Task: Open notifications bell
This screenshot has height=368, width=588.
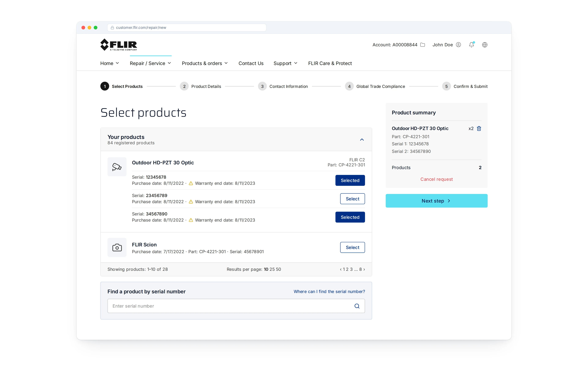Action: (471, 44)
